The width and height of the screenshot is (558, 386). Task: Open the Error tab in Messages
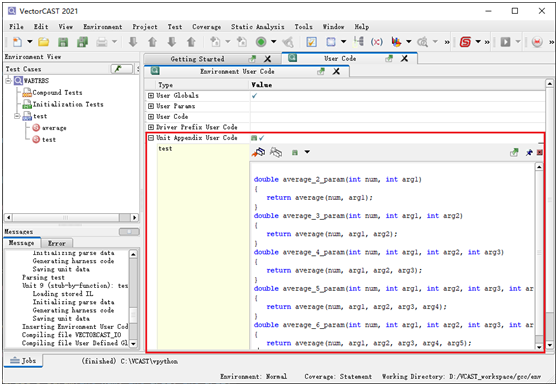(x=57, y=243)
